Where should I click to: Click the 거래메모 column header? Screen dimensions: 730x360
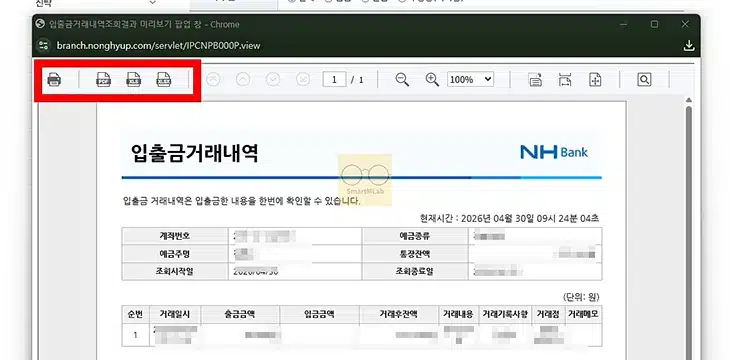pos(583,314)
